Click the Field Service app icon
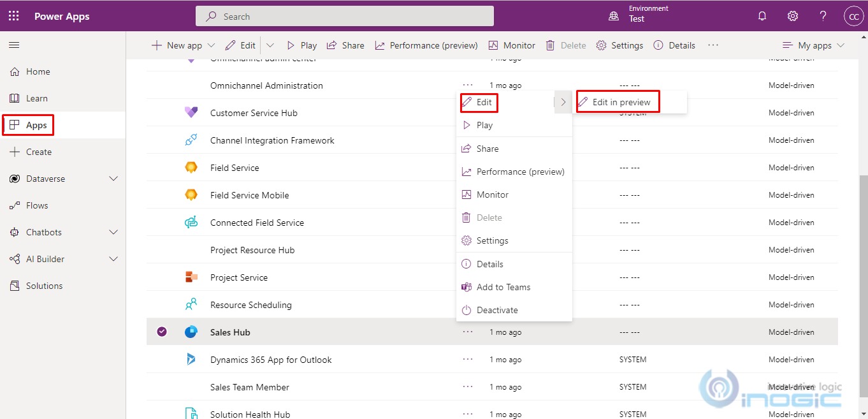 coord(191,168)
